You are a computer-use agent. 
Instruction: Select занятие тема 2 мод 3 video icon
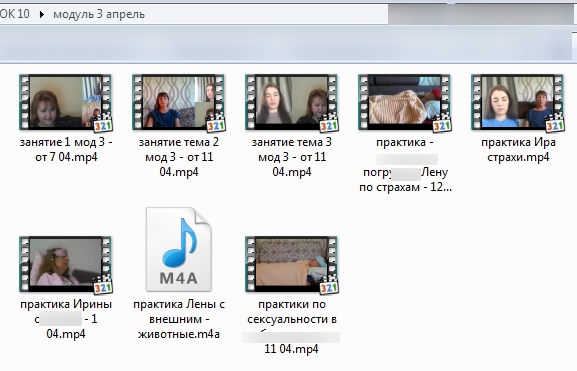[178, 103]
